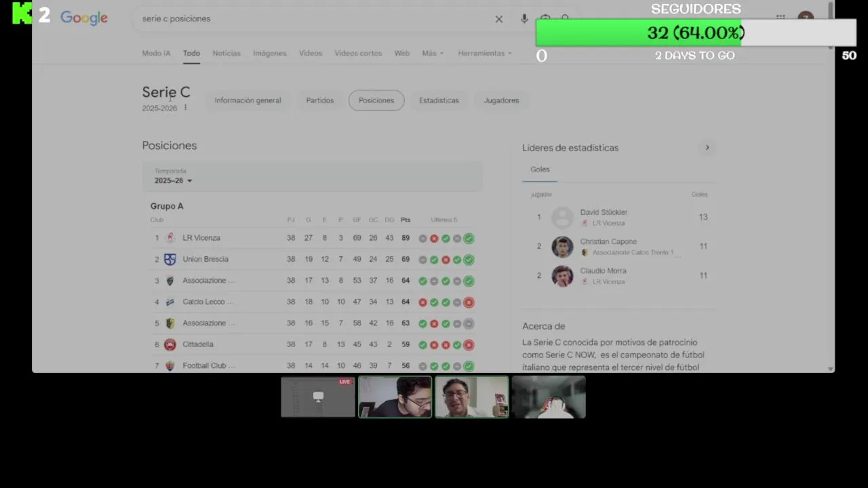Screen dimensions: 868x488
Task: Select the LIVE screen-share thumbnail
Action: 318,397
